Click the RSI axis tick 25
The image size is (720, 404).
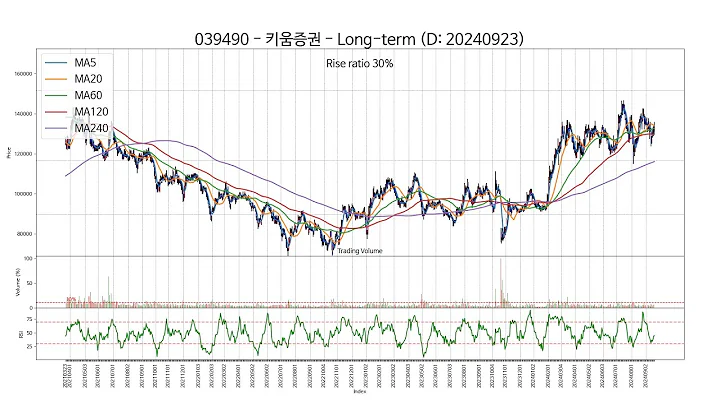tap(29, 347)
